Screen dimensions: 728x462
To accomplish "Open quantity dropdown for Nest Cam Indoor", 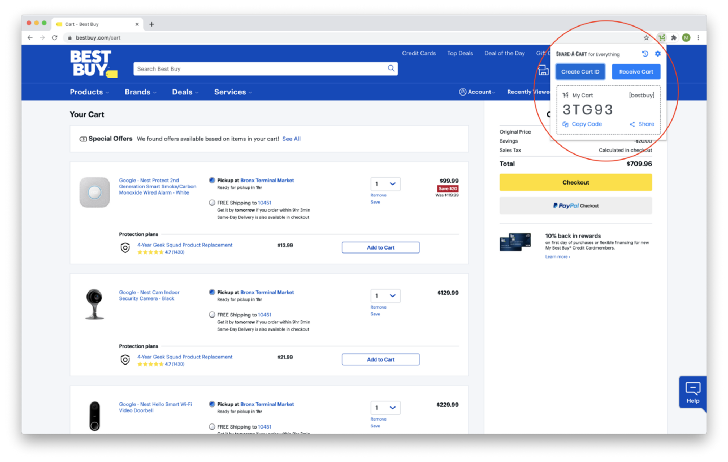I will pyautogui.click(x=385, y=296).
